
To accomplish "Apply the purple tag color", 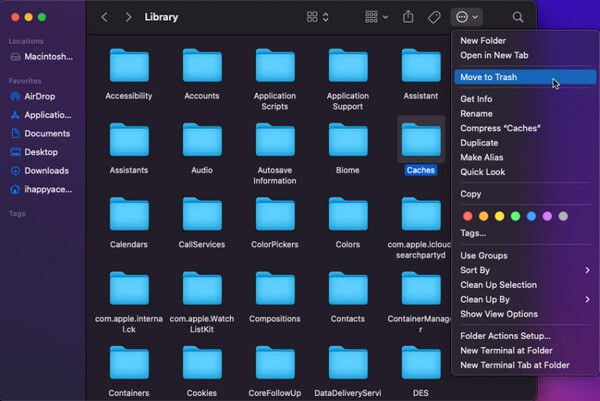I will click(x=547, y=216).
